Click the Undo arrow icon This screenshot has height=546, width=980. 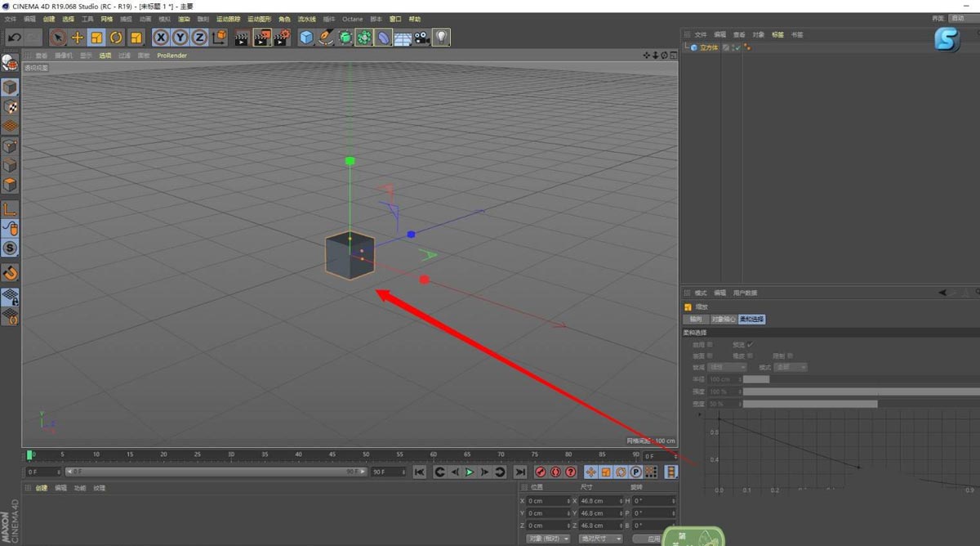click(14, 38)
